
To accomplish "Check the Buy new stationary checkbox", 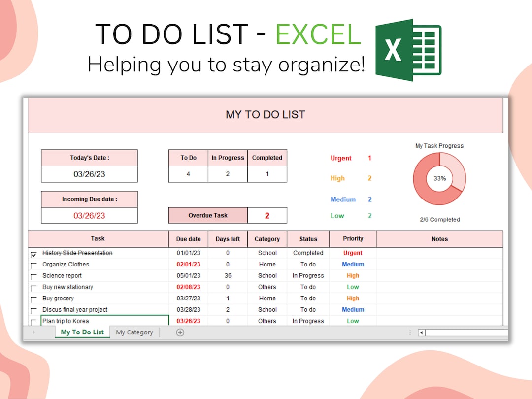I will (33, 288).
